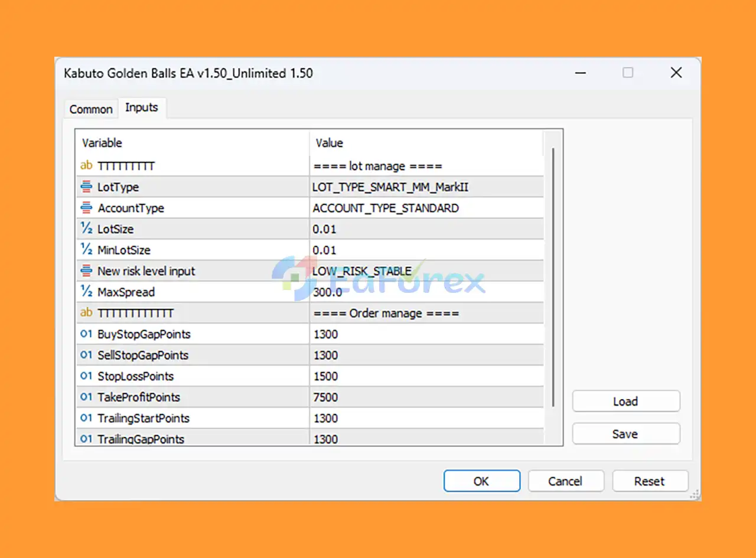The height and width of the screenshot is (558, 756).
Task: Select the StopLossPoints variable name
Action: [136, 376]
